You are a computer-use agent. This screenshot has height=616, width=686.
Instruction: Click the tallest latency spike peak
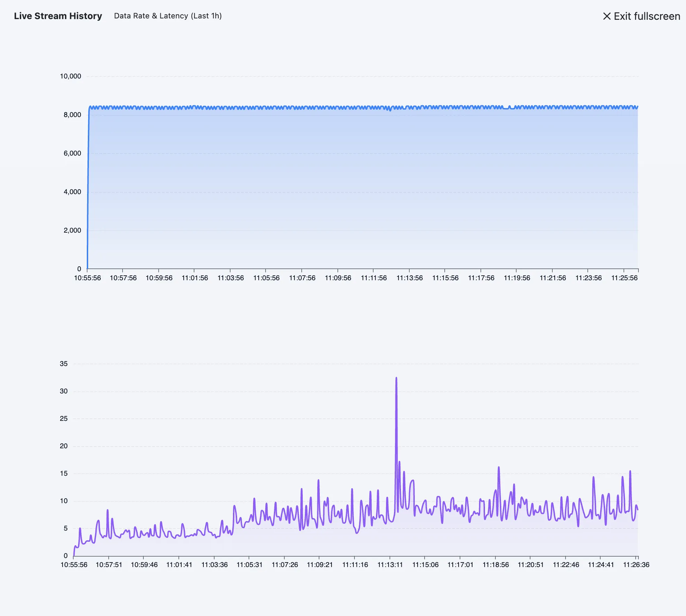tap(396, 378)
